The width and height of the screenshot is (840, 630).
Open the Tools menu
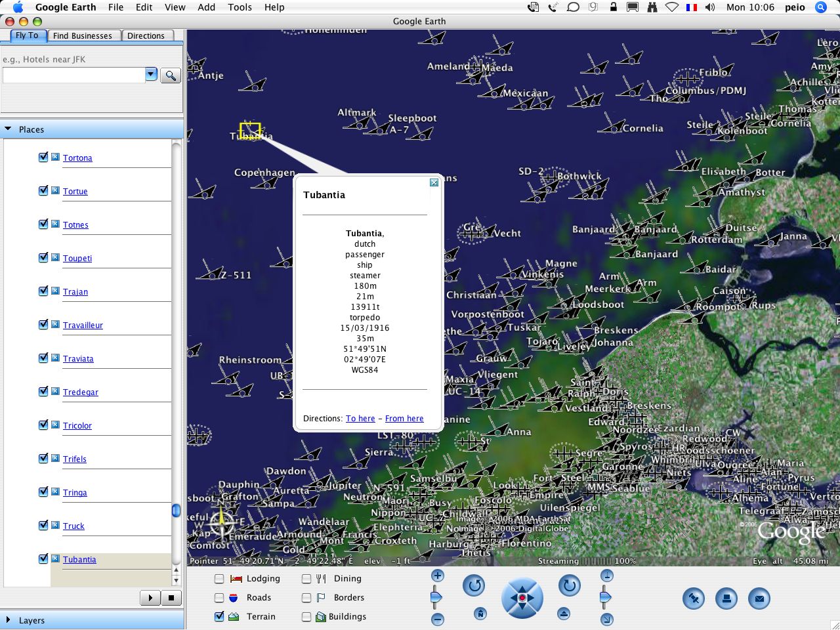240,7
